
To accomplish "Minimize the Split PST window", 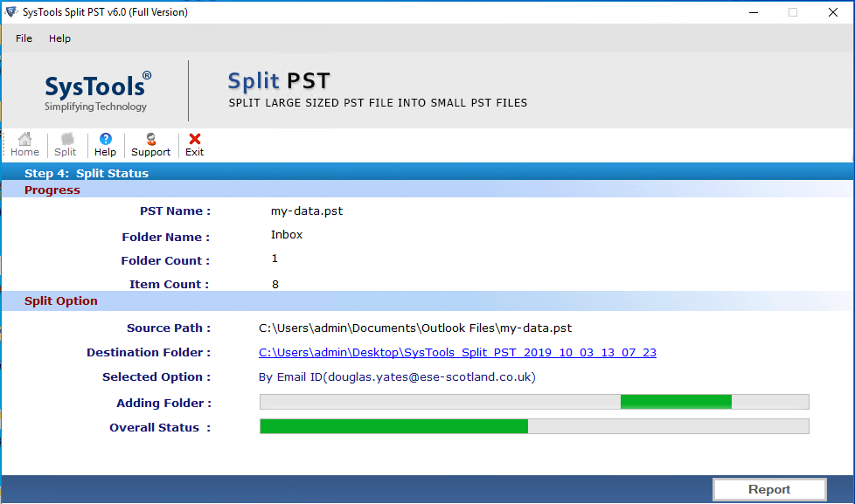I will pyautogui.click(x=754, y=12).
